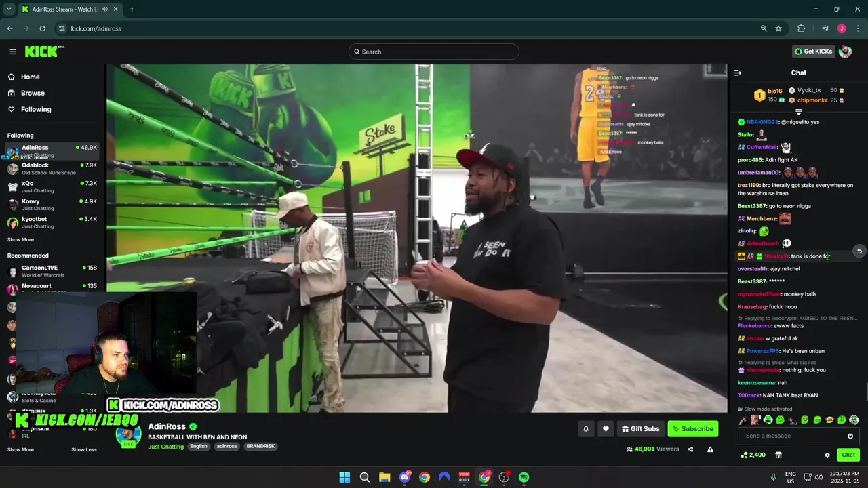Open xQc channel in Following list
This screenshot has width=868, height=488.
(52, 186)
